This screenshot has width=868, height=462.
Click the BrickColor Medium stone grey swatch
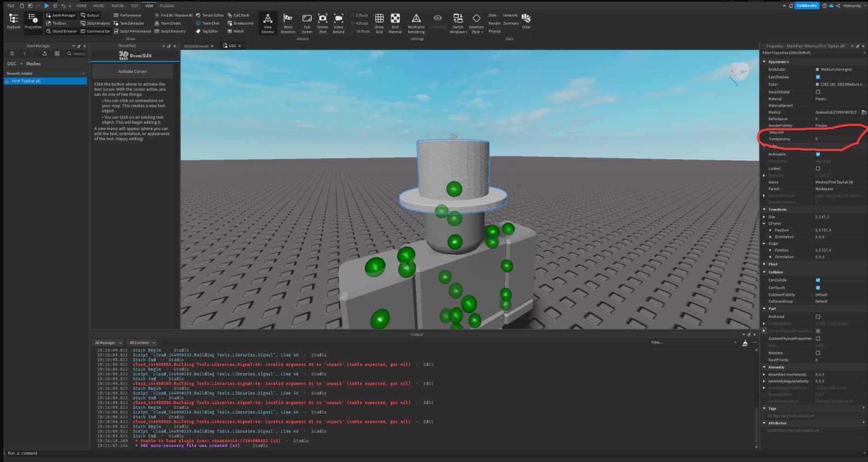[818, 69]
